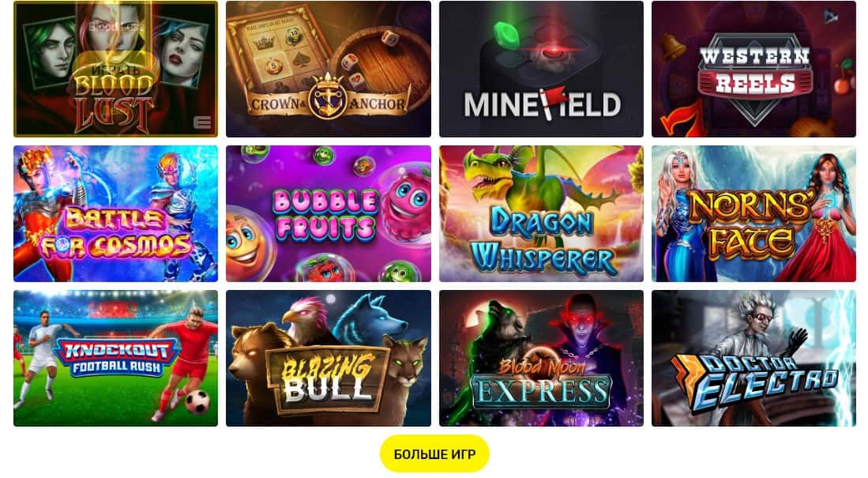
Task: Load more games with БОЛЬШЕ ИГР
Action: coord(434,454)
